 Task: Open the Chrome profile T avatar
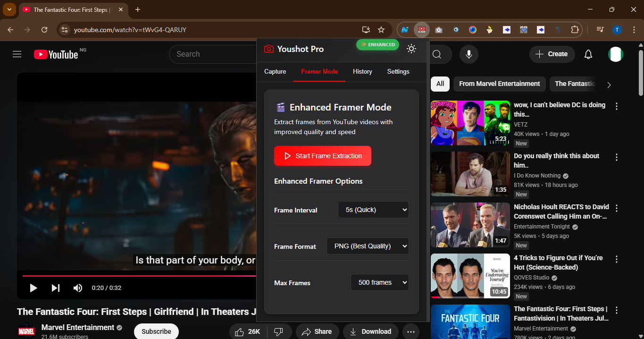click(617, 30)
